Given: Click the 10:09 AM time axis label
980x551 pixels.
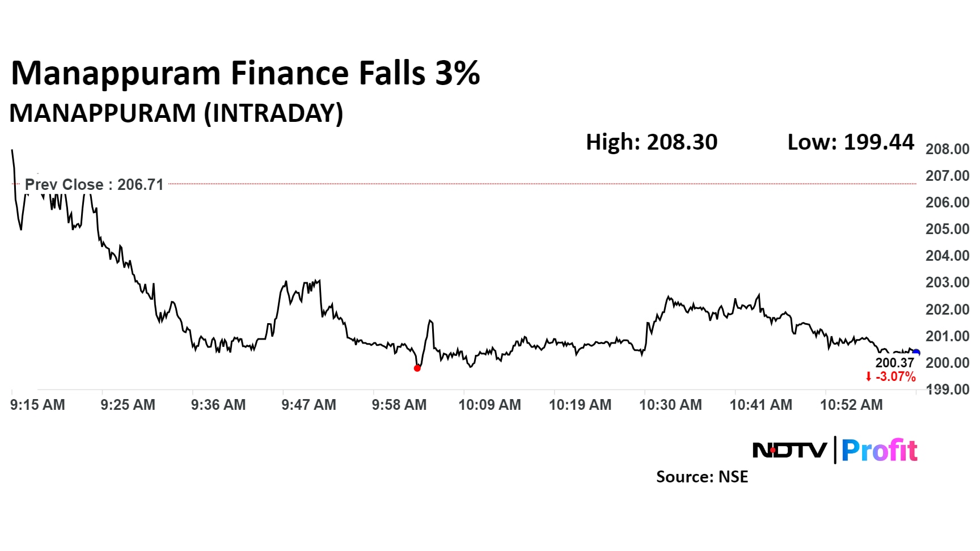Looking at the screenshot, I should tap(489, 405).
